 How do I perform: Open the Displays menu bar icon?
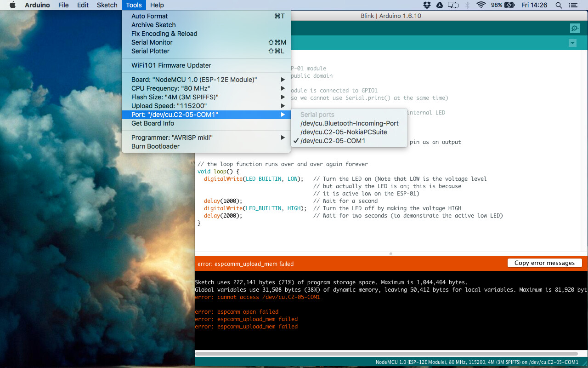click(x=453, y=5)
